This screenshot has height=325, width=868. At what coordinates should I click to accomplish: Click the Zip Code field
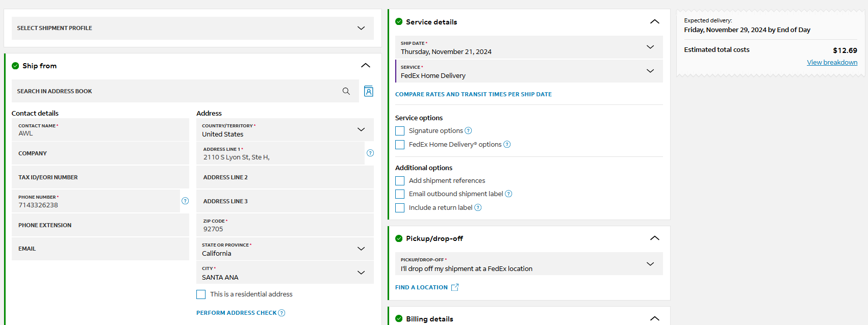(x=285, y=225)
